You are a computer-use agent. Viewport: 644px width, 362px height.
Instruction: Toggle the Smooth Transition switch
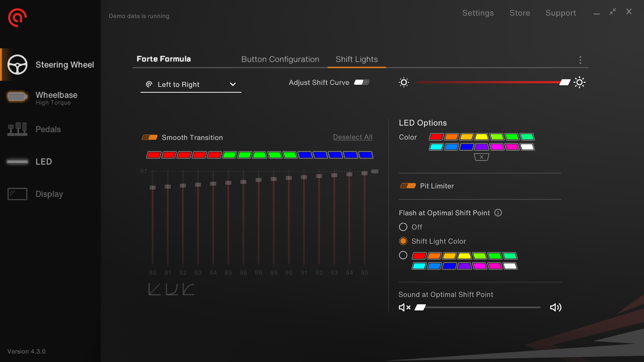[x=150, y=137]
